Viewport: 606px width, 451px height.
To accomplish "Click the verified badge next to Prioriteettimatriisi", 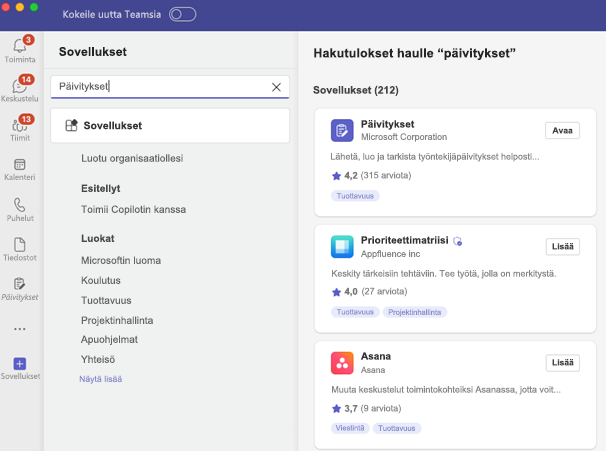I will (458, 241).
